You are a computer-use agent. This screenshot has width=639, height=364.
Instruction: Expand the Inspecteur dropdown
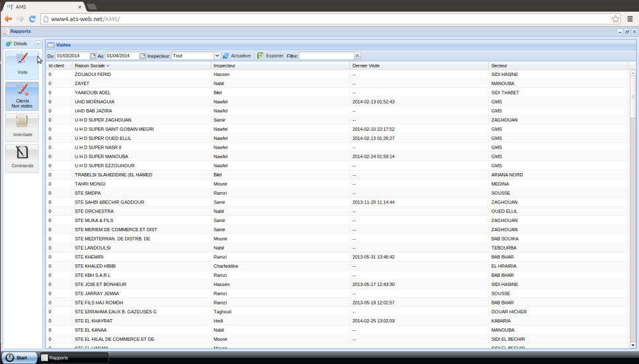click(217, 56)
